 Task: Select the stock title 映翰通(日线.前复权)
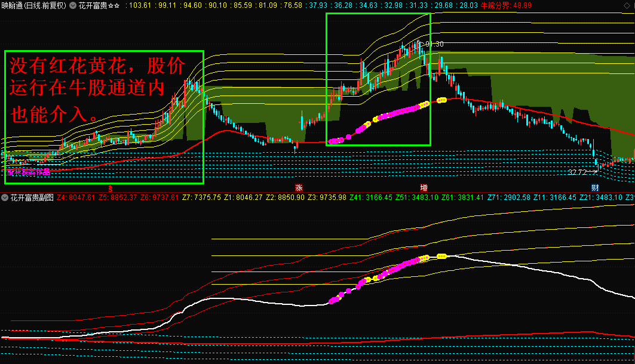pyautogui.click(x=33, y=5)
